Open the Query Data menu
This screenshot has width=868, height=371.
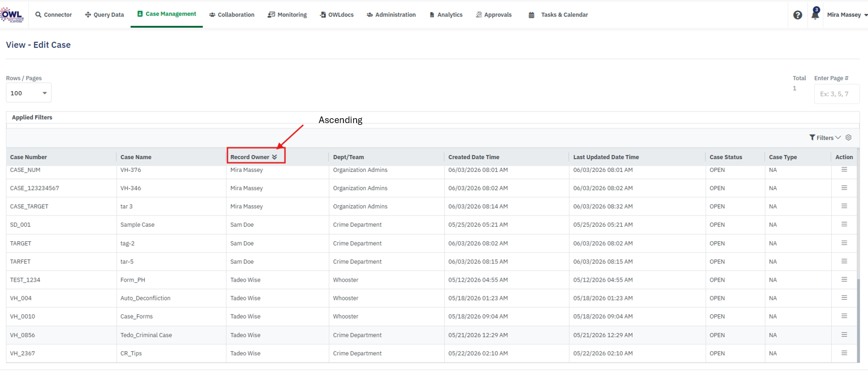[104, 14]
